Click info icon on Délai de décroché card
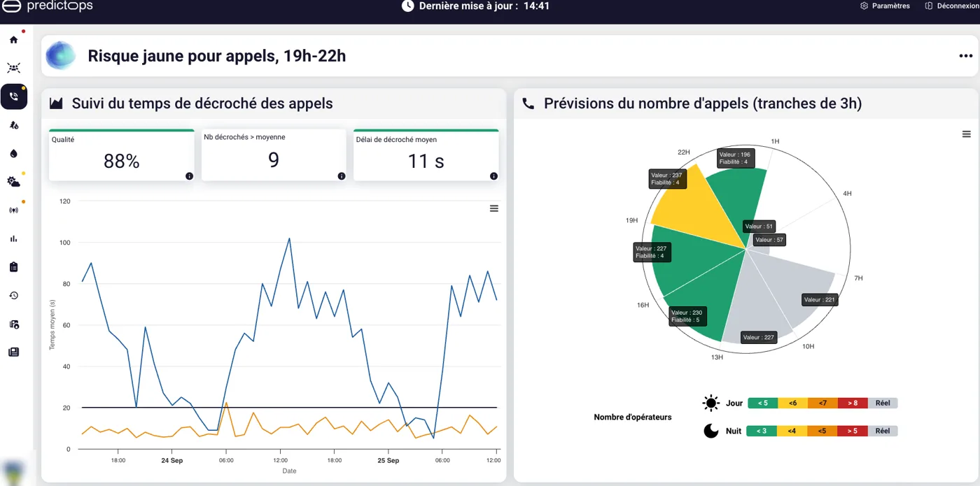Screen dimensions: 980x486 [493, 176]
